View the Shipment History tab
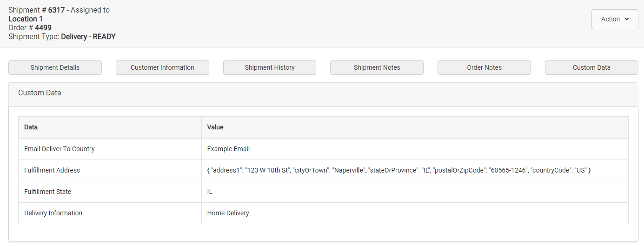Screen dimensions: 644x246 [x=270, y=67]
